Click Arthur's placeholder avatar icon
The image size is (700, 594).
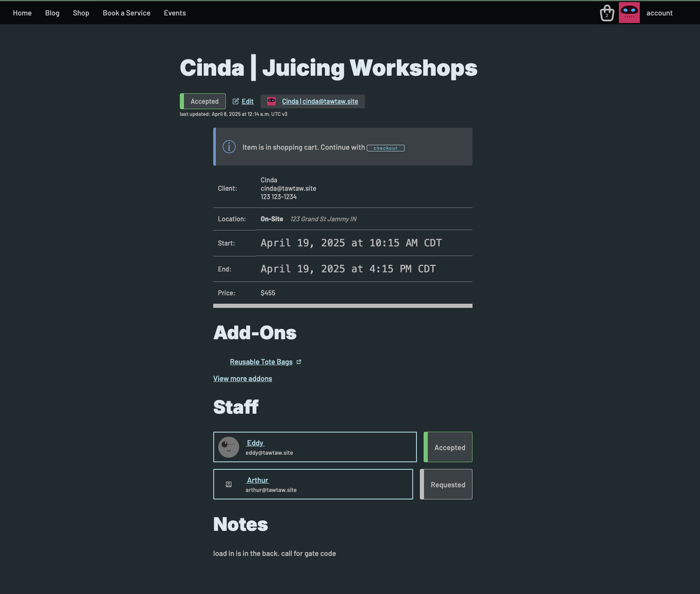[229, 484]
